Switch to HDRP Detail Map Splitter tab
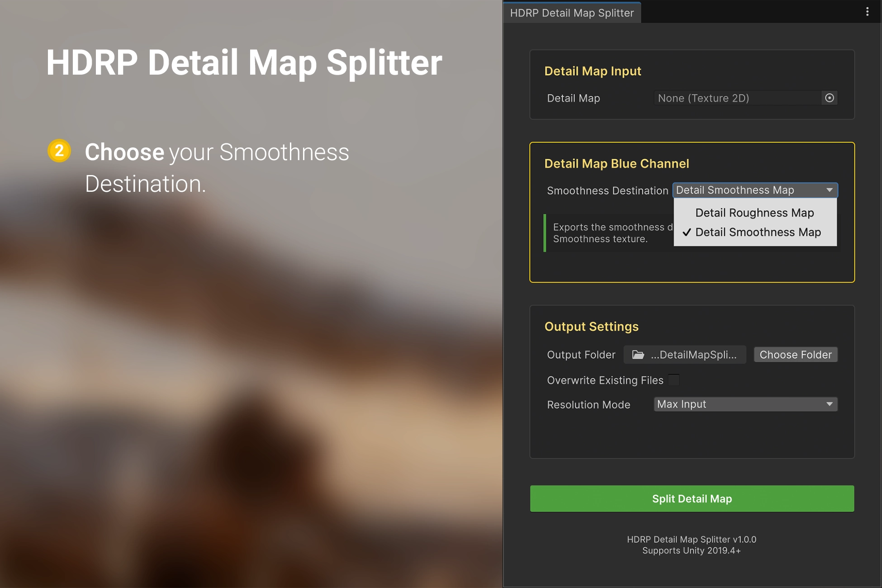Viewport: 882px width, 588px height. [572, 13]
